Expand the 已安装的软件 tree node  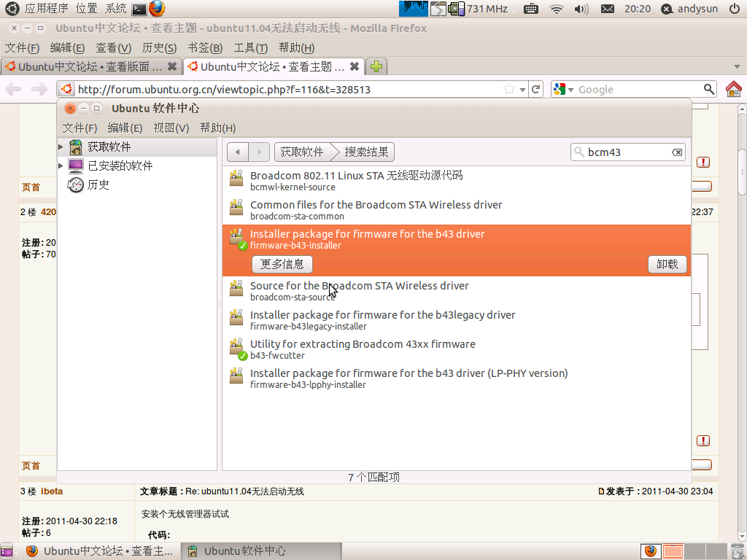61,166
